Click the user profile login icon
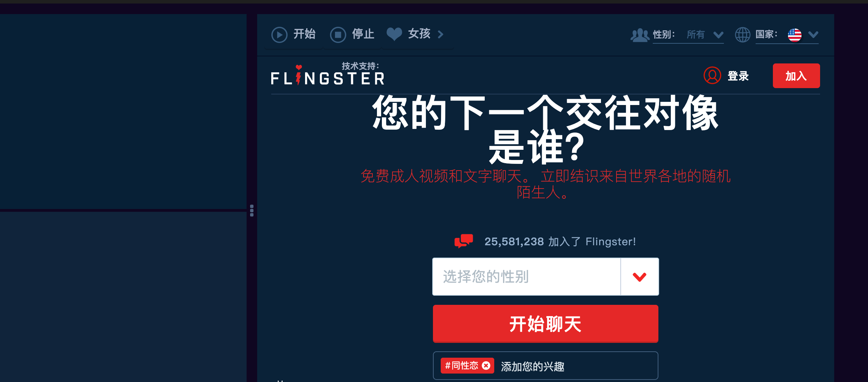Viewport: 868px width, 382px height. (x=712, y=75)
